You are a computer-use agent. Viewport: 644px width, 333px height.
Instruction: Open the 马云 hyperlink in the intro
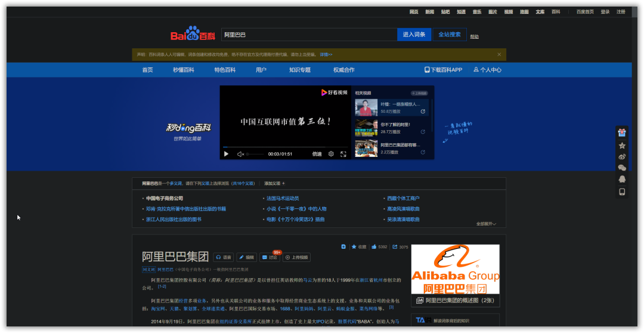pos(308,280)
